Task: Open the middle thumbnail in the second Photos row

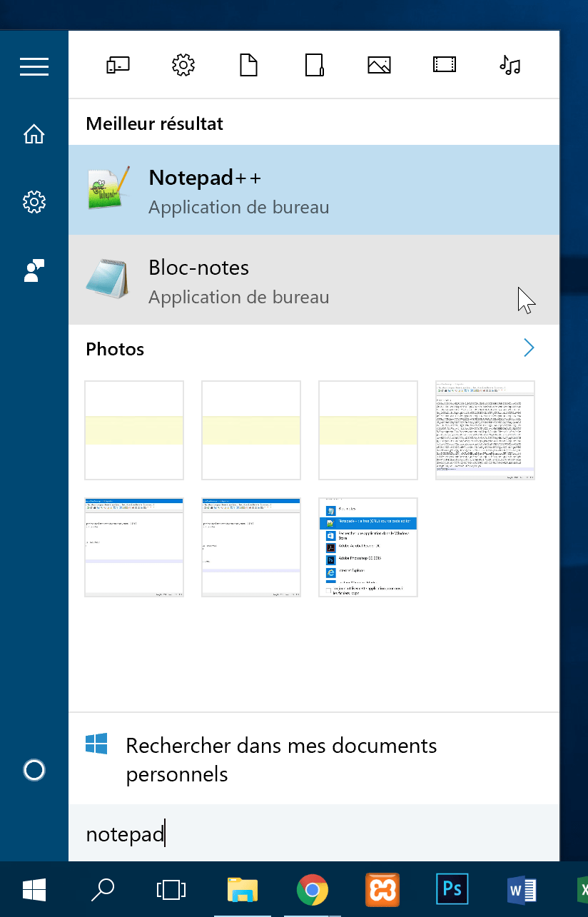Action: (x=251, y=547)
